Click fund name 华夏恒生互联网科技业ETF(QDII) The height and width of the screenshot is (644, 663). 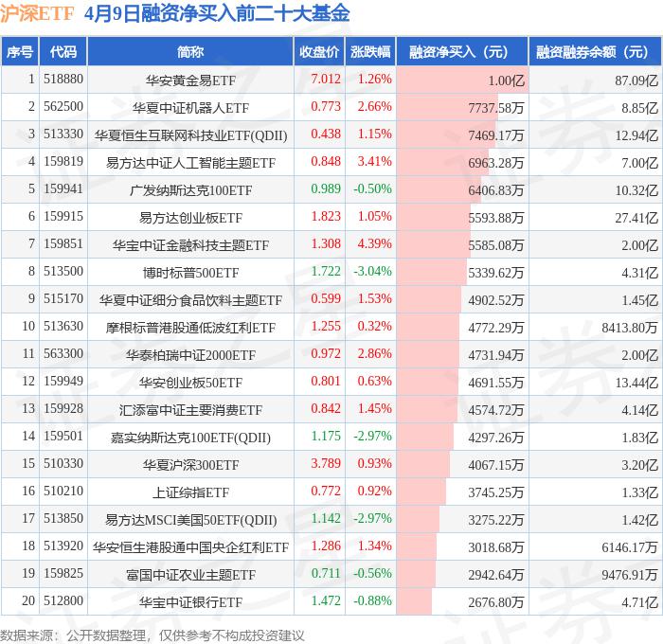coord(190,134)
